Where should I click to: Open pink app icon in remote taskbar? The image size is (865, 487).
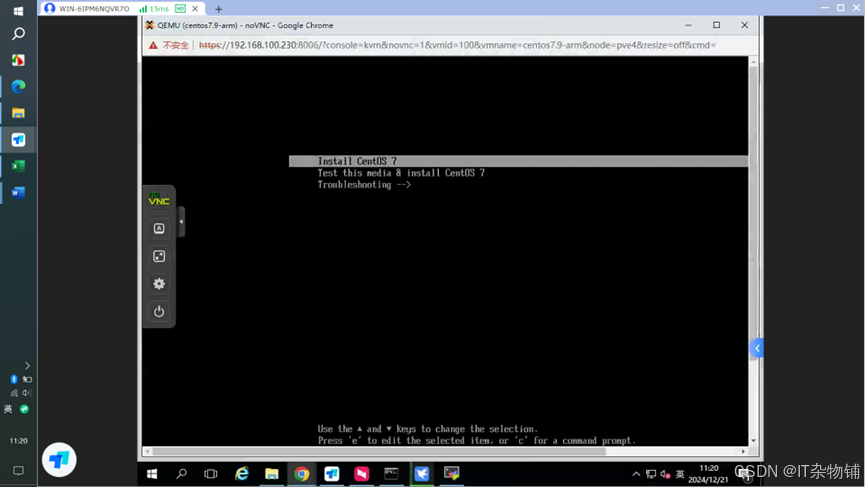361,474
